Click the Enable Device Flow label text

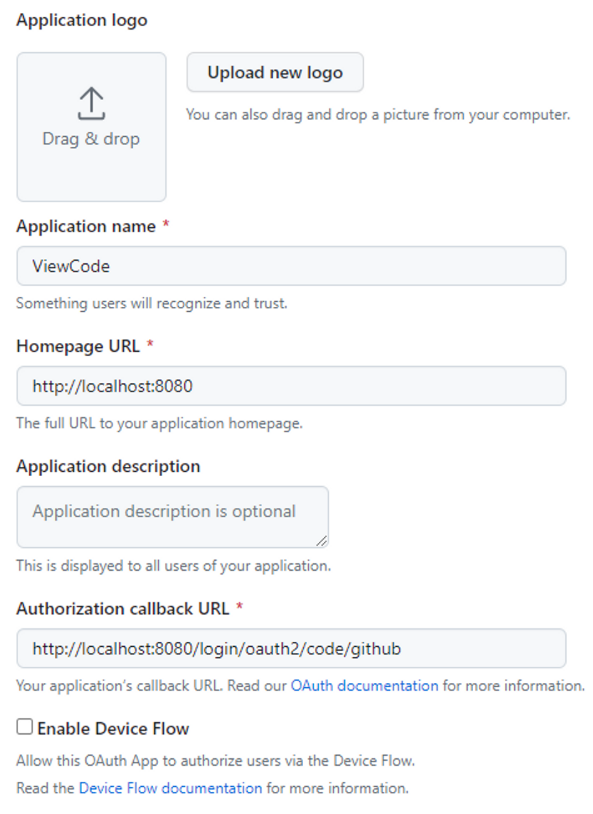click(113, 729)
